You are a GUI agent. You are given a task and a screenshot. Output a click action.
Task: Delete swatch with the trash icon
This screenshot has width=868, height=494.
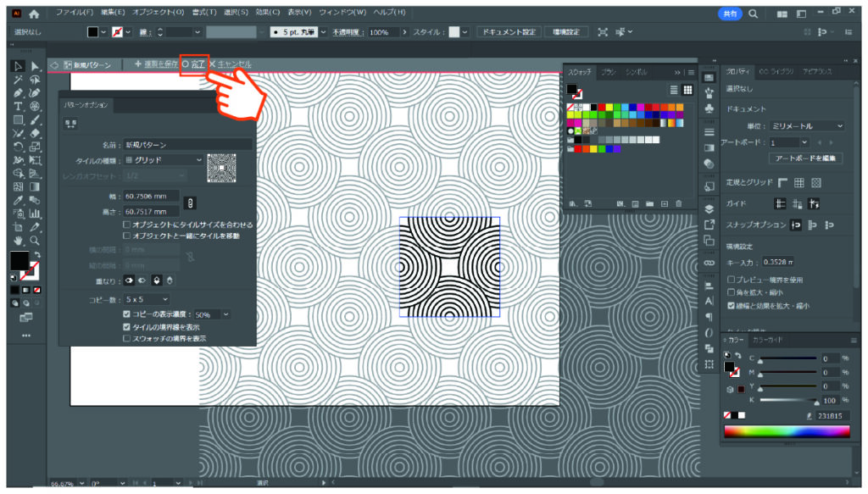coord(679,204)
